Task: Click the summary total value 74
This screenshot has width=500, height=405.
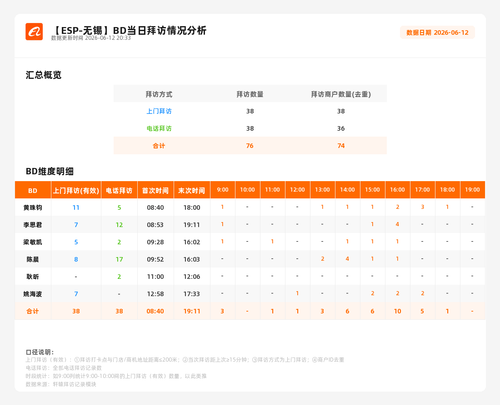Action: [x=341, y=146]
